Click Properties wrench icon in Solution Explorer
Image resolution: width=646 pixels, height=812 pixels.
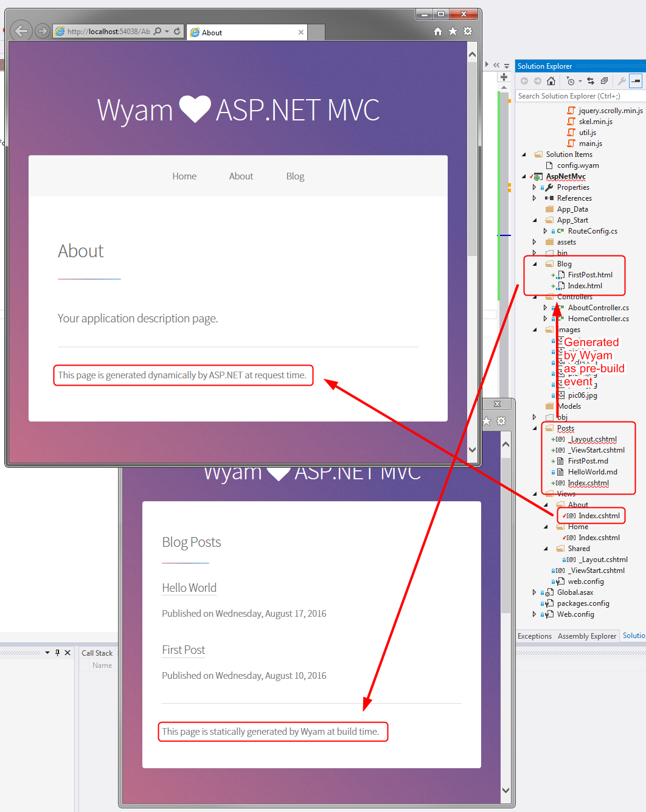622,81
